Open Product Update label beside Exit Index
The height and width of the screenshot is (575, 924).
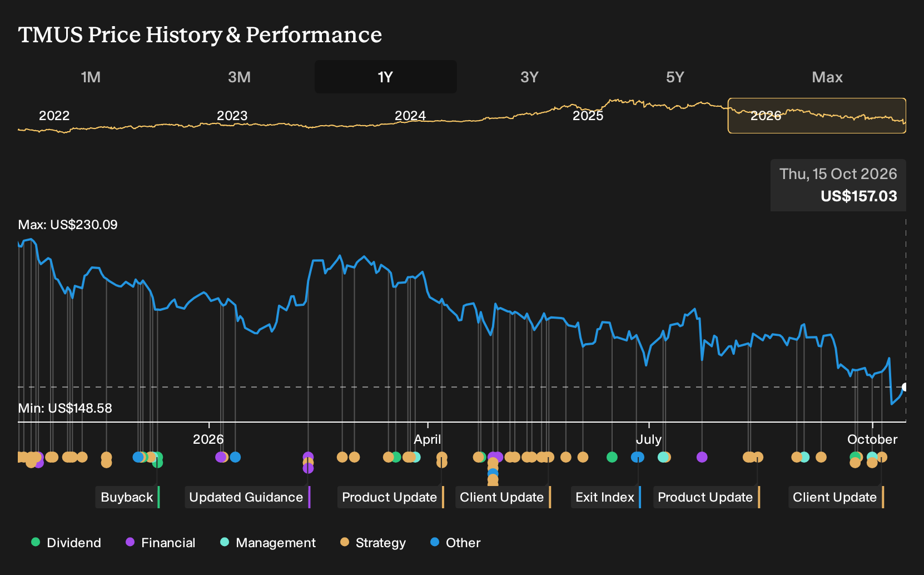[x=707, y=497]
